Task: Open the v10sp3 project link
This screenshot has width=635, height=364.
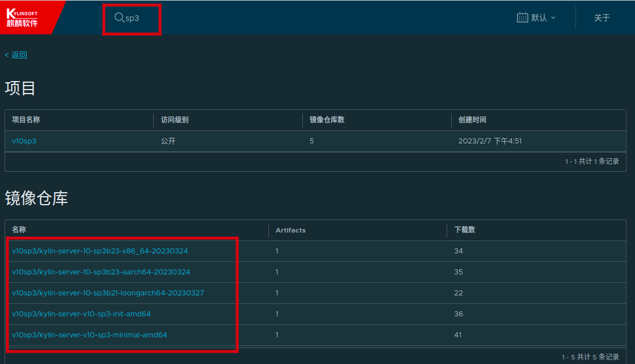Action: click(x=24, y=141)
